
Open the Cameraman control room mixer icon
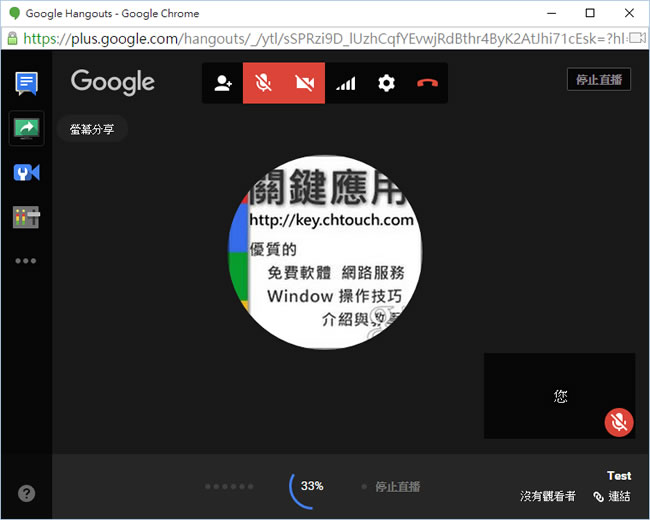click(27, 217)
